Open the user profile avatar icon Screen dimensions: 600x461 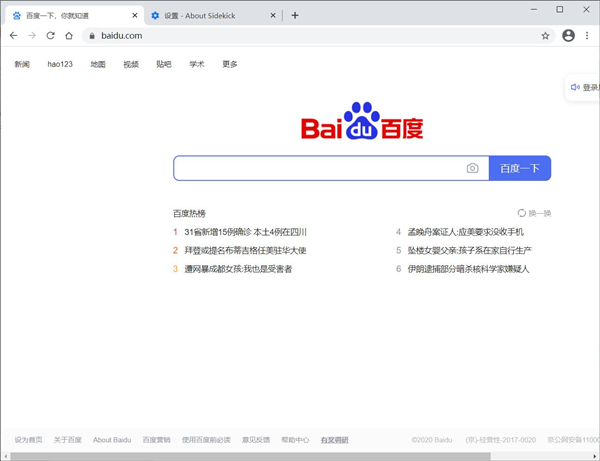(x=568, y=35)
